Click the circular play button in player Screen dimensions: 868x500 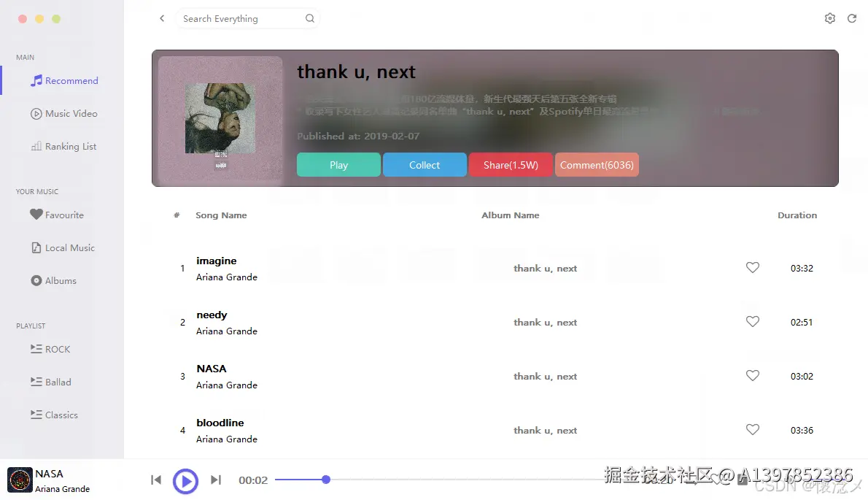click(x=185, y=481)
